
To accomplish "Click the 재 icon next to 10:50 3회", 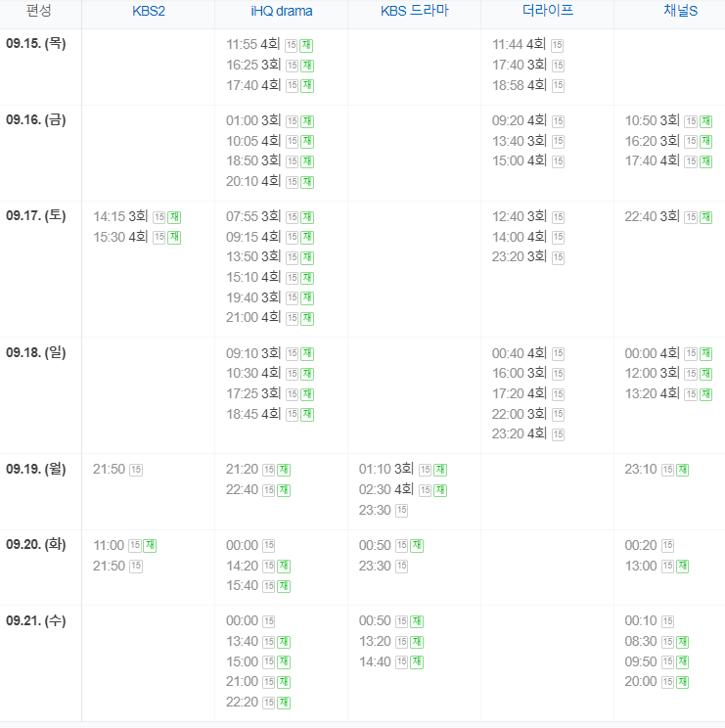I will [x=706, y=121].
